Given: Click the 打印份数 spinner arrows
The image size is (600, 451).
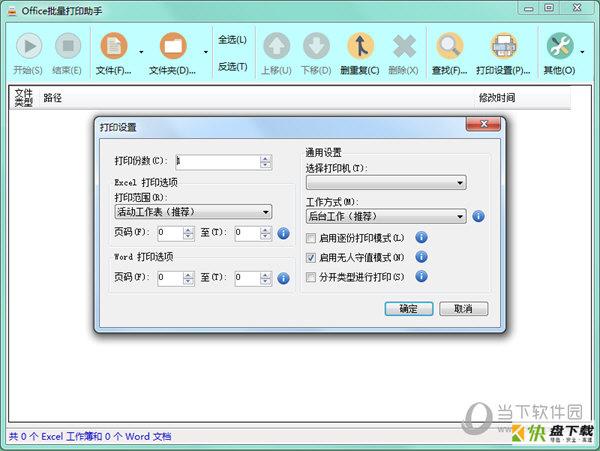Looking at the screenshot, I should point(266,162).
